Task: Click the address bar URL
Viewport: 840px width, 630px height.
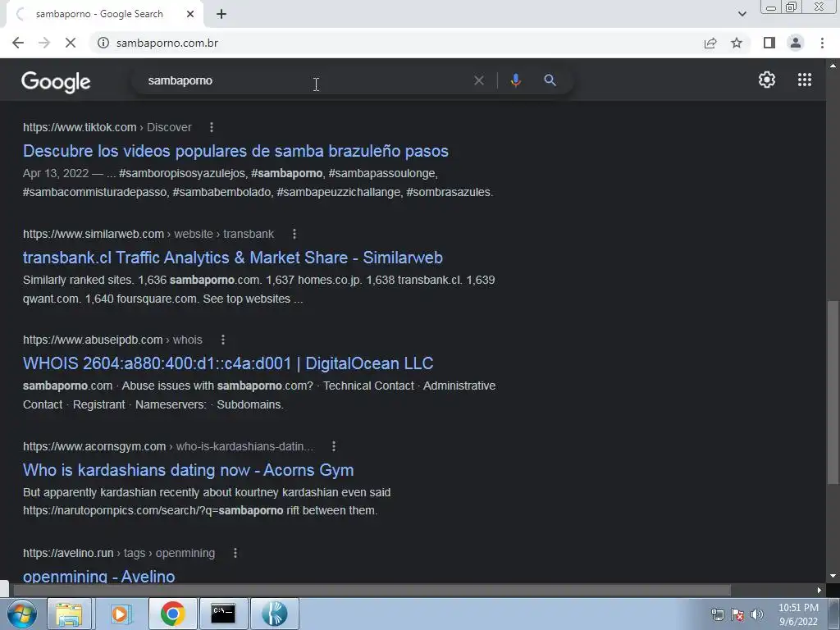Action: tap(167, 43)
